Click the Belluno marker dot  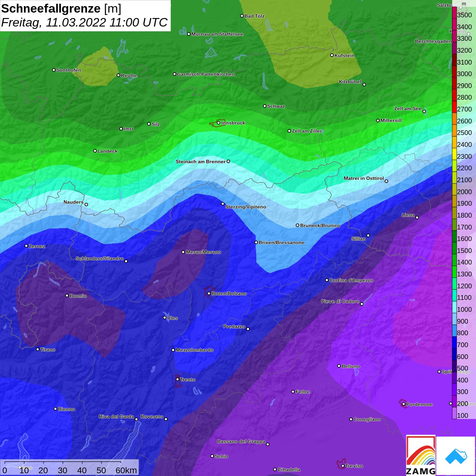coord(339,366)
